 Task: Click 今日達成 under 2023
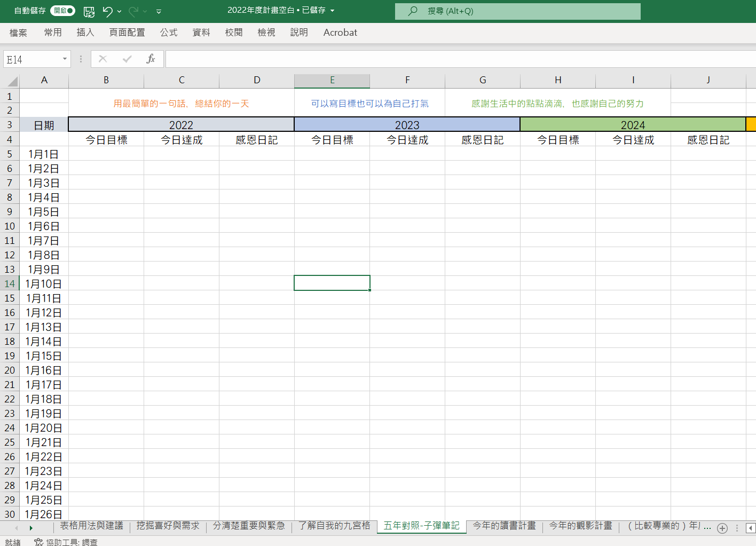[x=407, y=140]
